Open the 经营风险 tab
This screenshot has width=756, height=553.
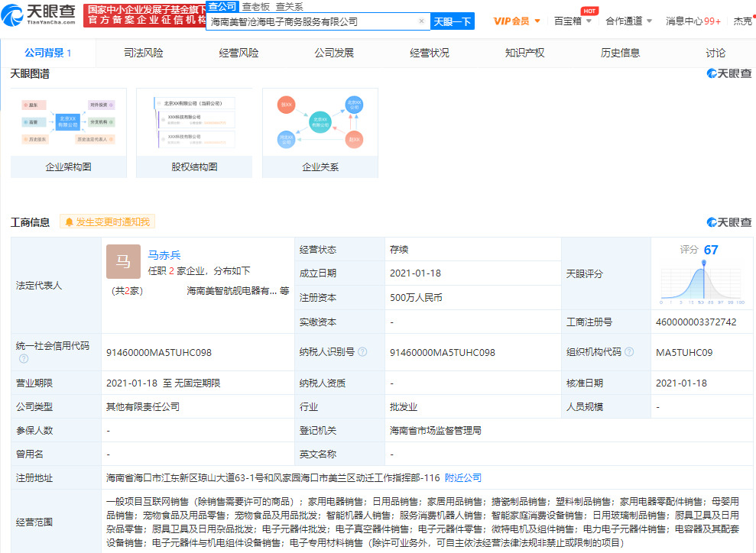(238, 53)
